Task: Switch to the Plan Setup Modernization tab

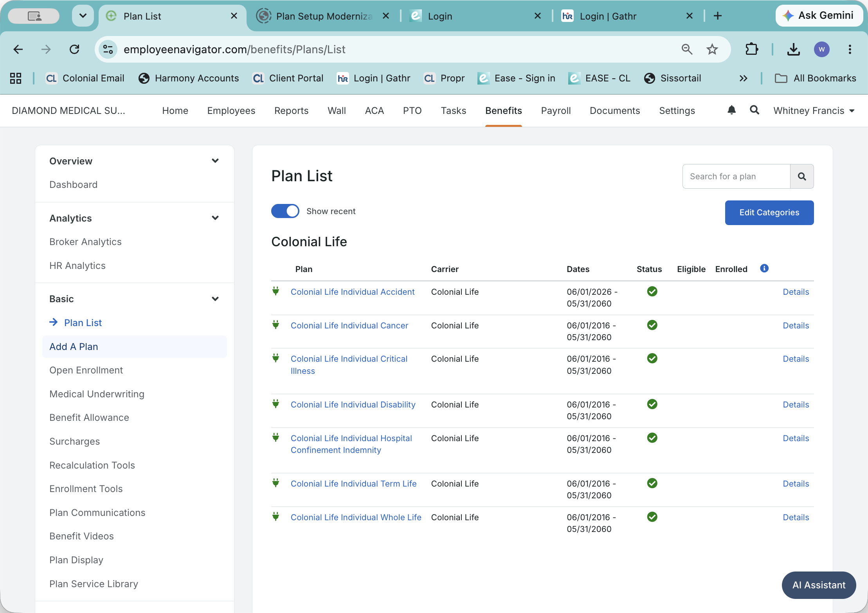Action: tap(324, 16)
